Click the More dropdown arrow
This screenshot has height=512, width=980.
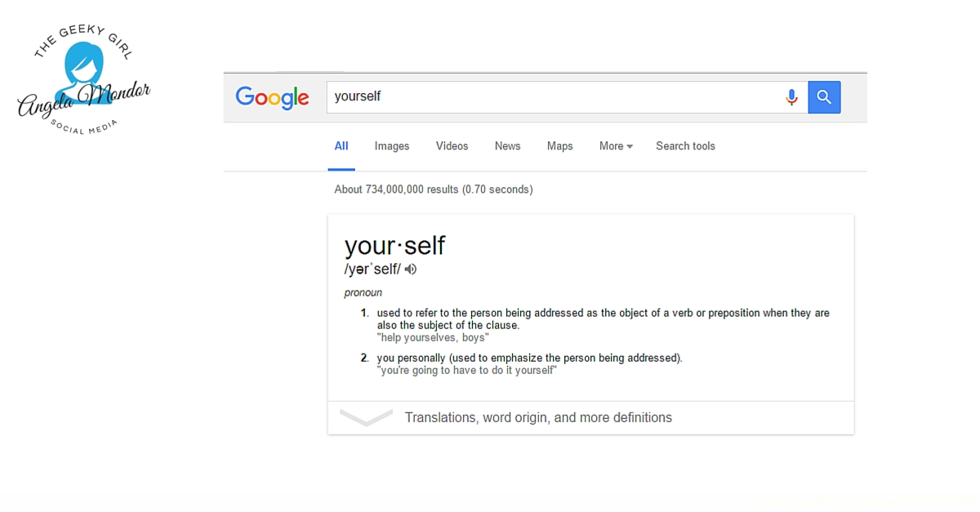(x=630, y=147)
